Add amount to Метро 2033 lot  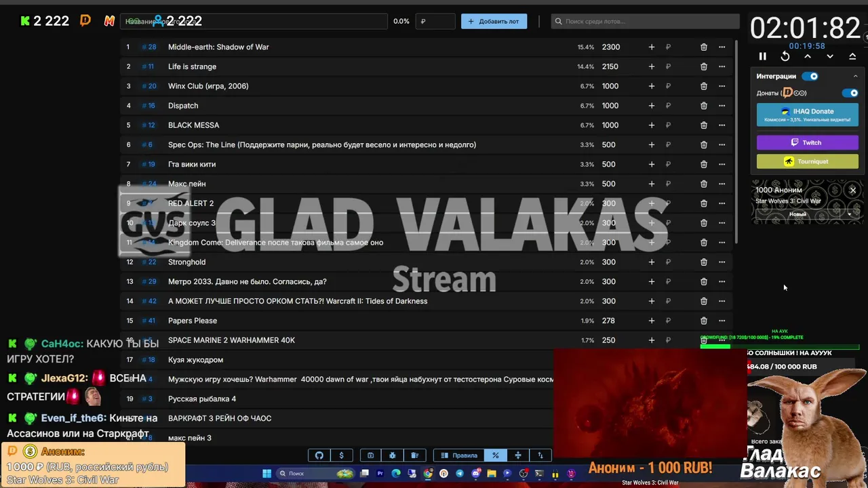(651, 281)
